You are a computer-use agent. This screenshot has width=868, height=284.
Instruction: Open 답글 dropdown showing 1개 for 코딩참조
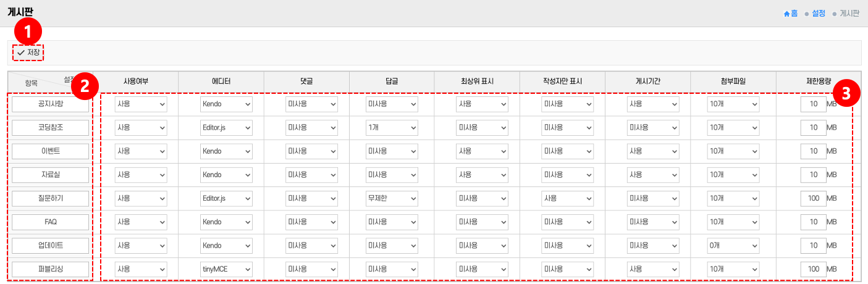tap(391, 128)
